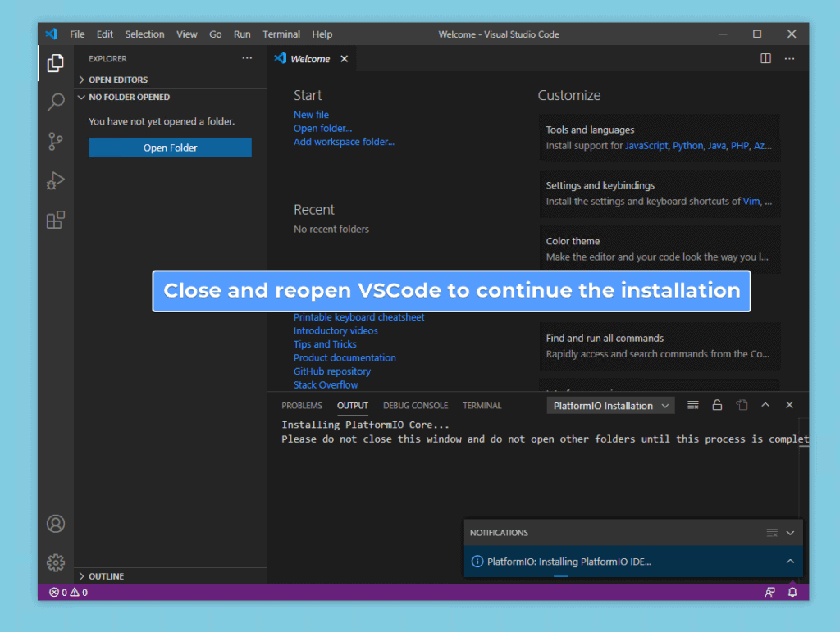Switch to the Output panel tab
The image size is (840, 632).
coord(353,406)
